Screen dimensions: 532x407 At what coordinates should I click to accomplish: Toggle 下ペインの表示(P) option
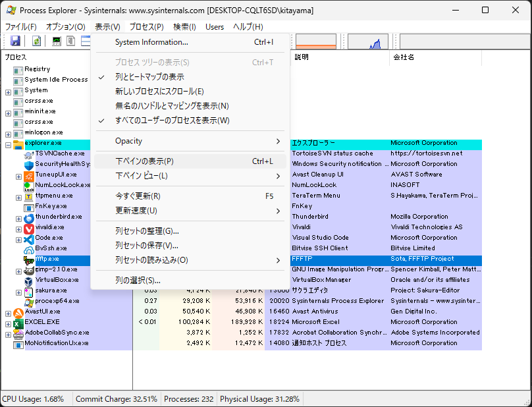click(x=190, y=161)
